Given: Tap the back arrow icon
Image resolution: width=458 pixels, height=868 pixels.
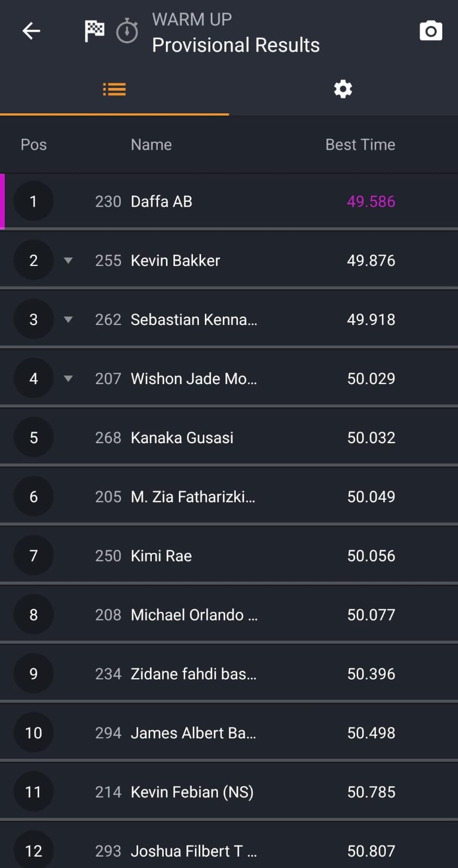Looking at the screenshot, I should click(x=31, y=31).
